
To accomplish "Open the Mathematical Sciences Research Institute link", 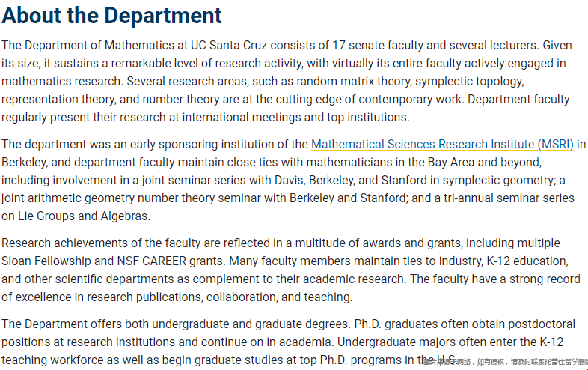I will (442, 145).
